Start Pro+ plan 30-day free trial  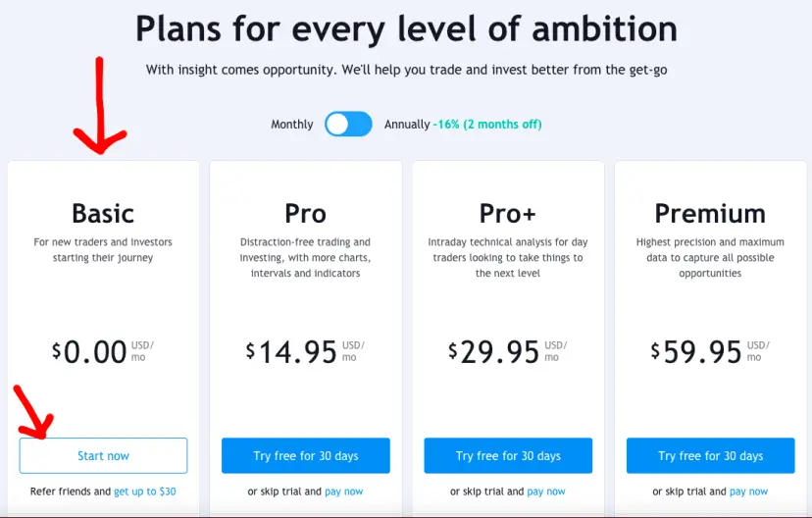click(508, 456)
